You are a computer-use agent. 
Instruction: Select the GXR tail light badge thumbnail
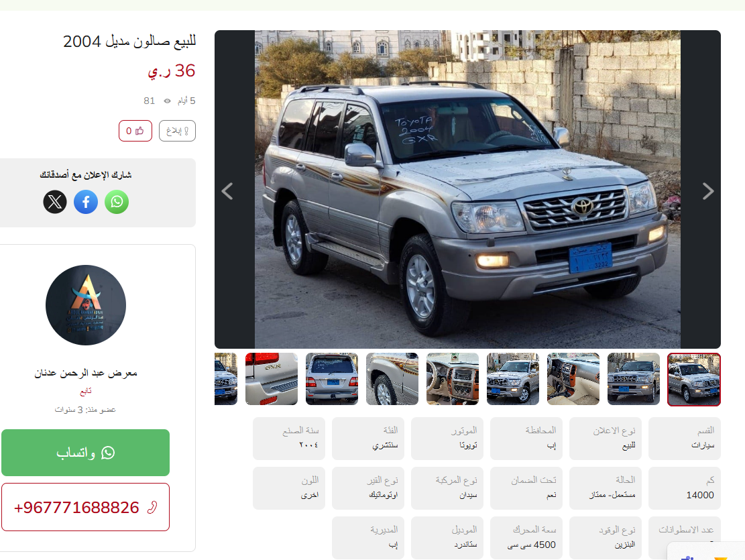tap(272, 379)
